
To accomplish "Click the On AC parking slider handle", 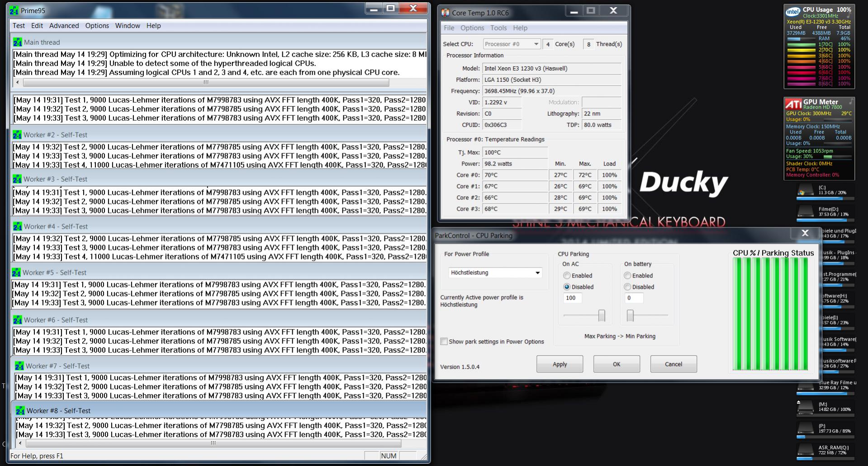I will [602, 315].
